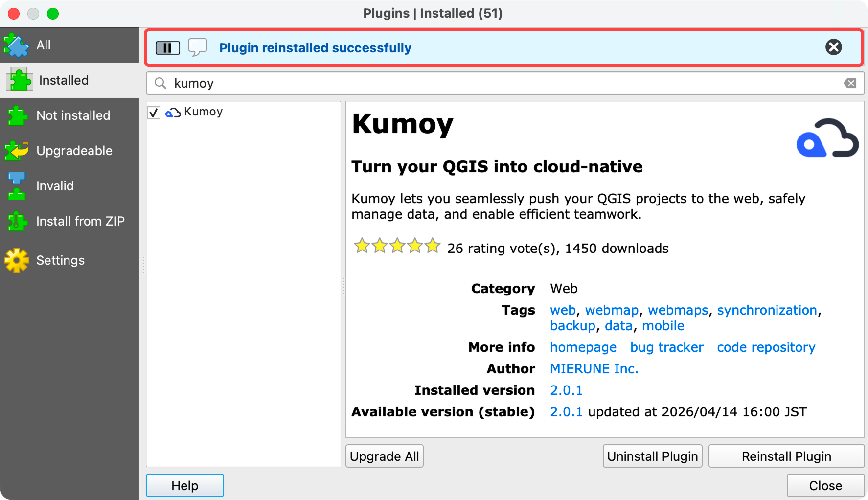The width and height of the screenshot is (868, 500).
Task: Click the Upgrade All button
Action: [x=384, y=456]
